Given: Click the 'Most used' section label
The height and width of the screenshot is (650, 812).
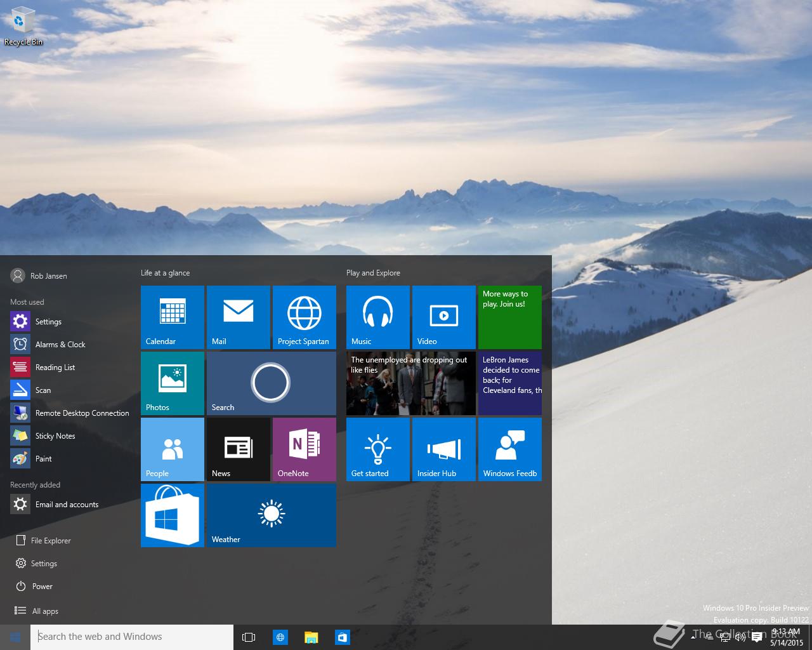Looking at the screenshot, I should point(27,302).
